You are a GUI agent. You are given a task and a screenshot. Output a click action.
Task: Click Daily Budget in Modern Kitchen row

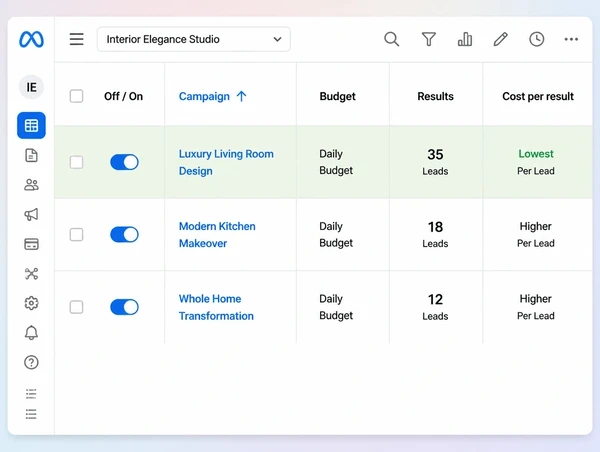point(336,235)
